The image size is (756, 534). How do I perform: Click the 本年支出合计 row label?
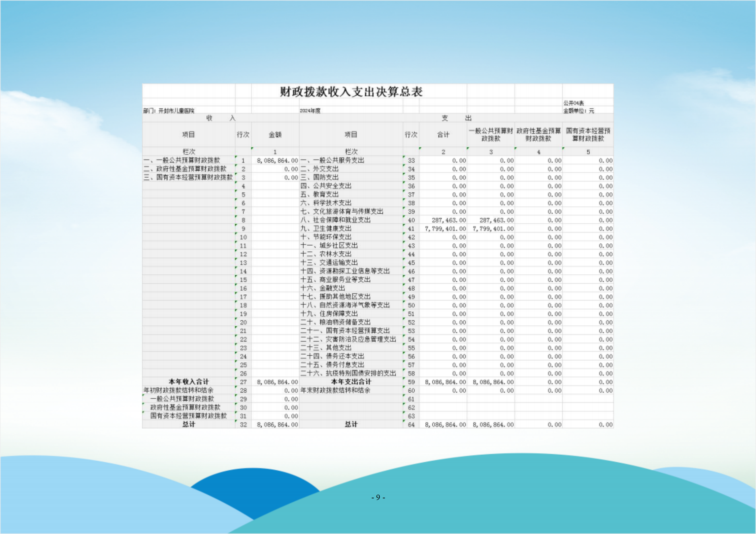click(x=351, y=382)
